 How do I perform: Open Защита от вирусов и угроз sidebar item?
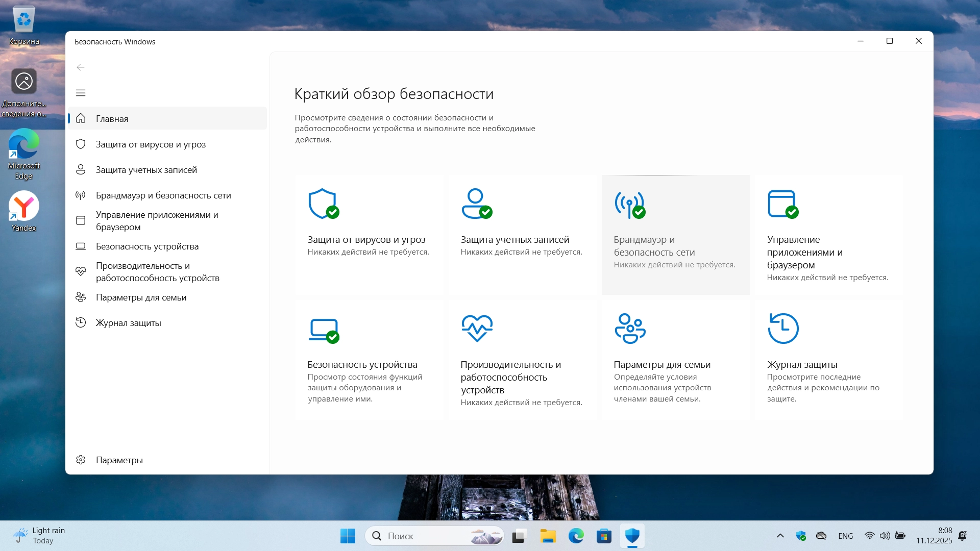pyautogui.click(x=151, y=144)
